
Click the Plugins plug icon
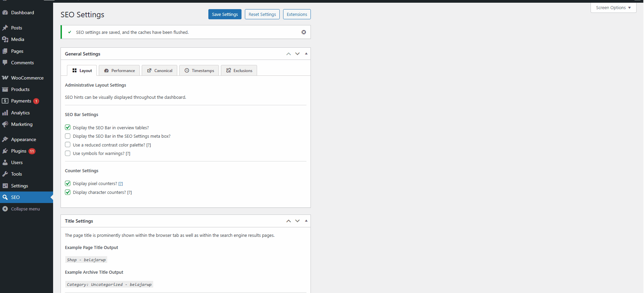point(5,151)
